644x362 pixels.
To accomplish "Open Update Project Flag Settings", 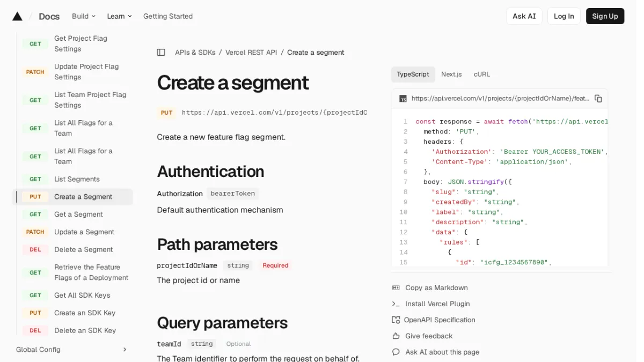I will pyautogui.click(x=72, y=72).
